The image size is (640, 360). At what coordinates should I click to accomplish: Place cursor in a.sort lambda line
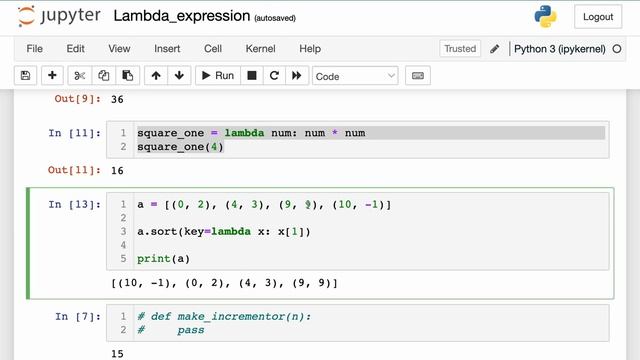224,232
